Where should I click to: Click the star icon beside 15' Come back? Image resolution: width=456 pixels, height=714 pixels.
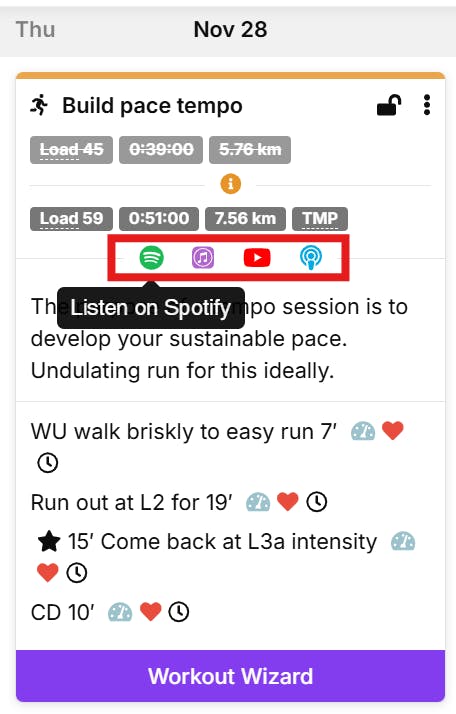[49, 541]
